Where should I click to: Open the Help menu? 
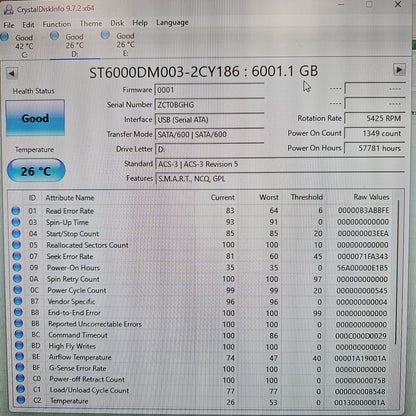[140, 23]
